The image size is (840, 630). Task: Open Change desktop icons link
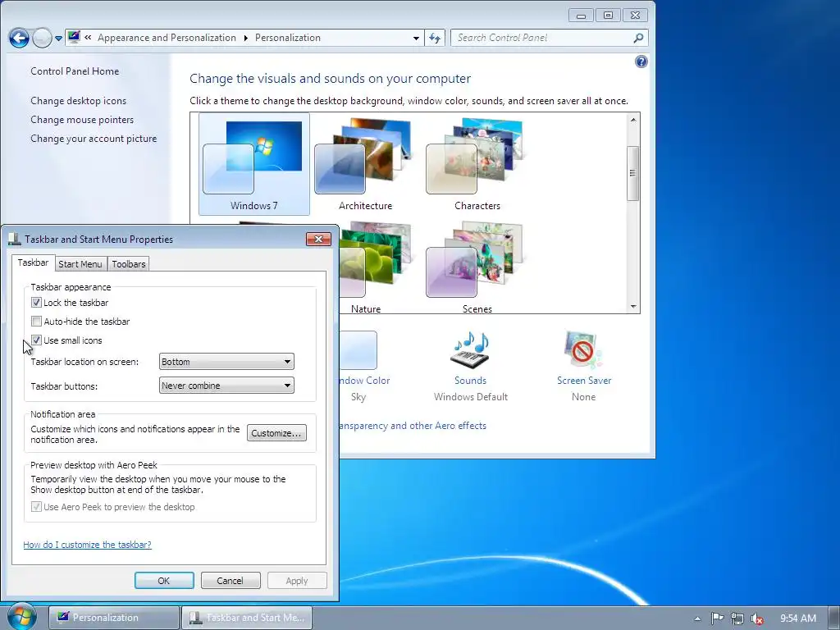pos(78,101)
